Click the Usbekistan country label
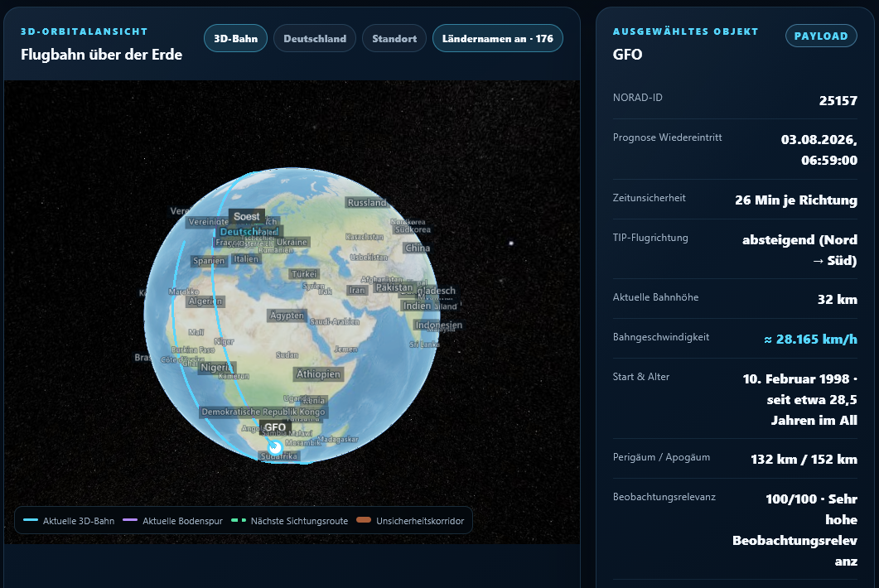 pyautogui.click(x=369, y=257)
